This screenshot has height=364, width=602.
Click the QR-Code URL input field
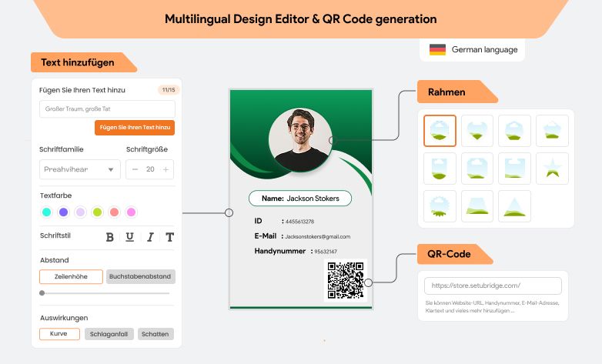(x=493, y=286)
